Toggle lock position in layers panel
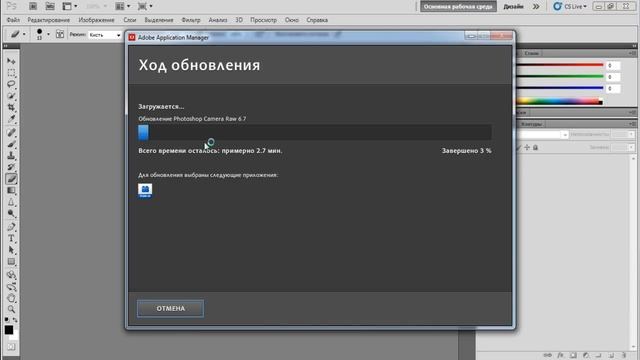640x360 pixels. 527,147
